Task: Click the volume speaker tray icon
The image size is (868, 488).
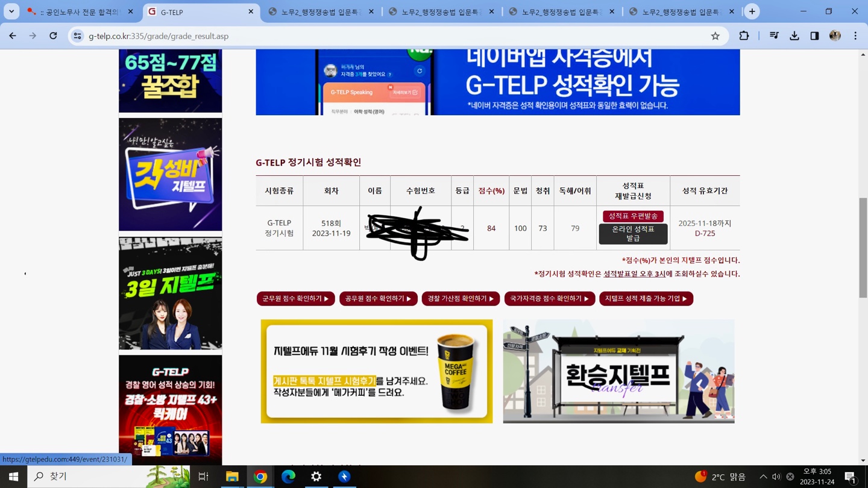Action: (776, 477)
